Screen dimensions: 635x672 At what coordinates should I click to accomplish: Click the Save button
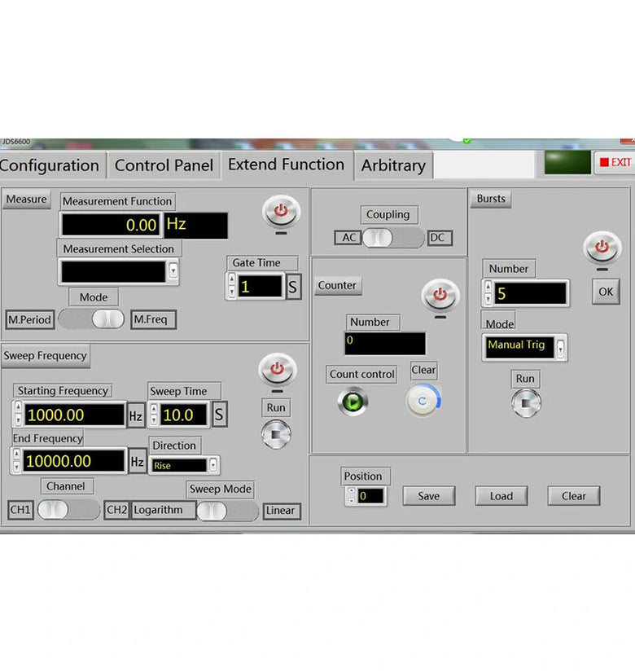click(x=428, y=496)
